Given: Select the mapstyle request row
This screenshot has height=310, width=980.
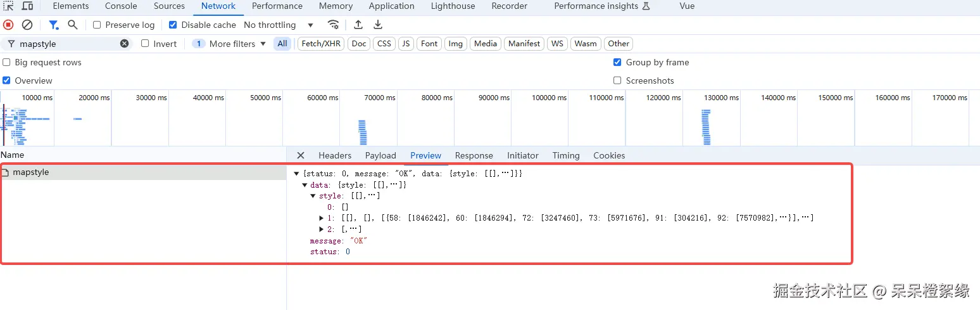Looking at the screenshot, I should click(143, 172).
